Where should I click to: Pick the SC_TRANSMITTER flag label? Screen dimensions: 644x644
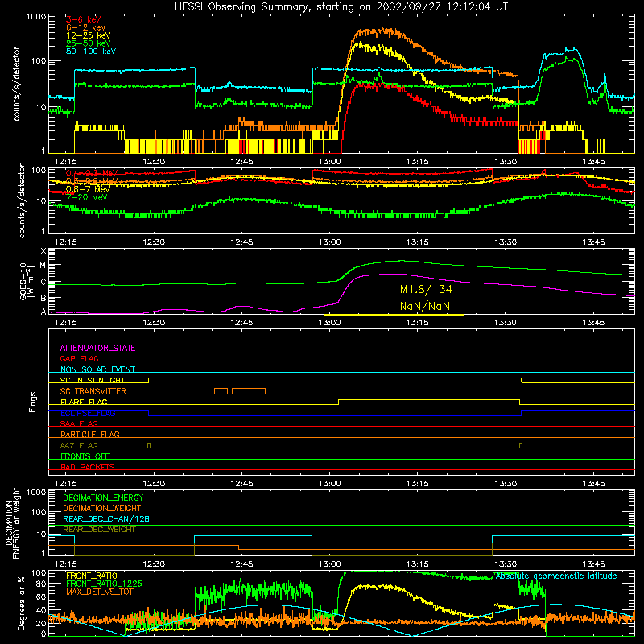pyautogui.click(x=93, y=391)
